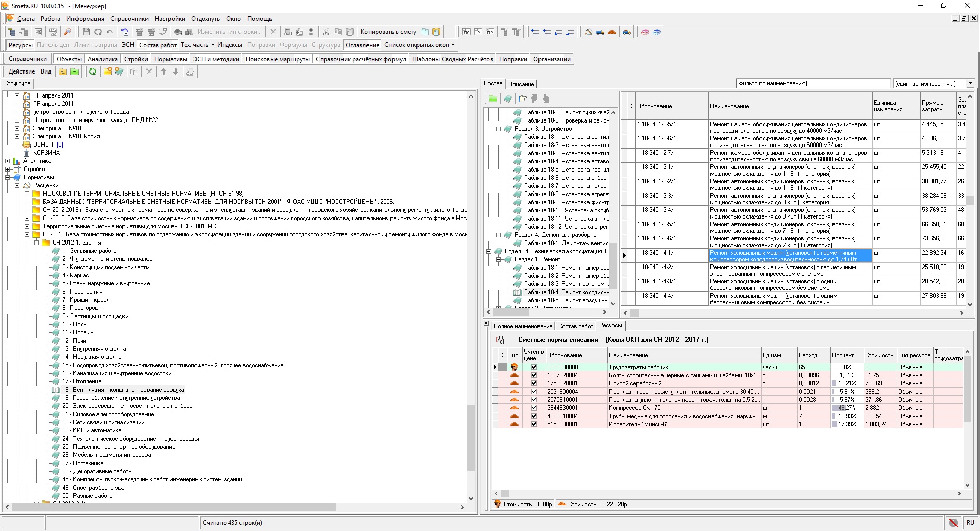Image resolution: width=980 pixels, height=531 pixels.
Task: Toggle Учтён в цене checkbox for Прокладки резиновые
Action: (534, 391)
